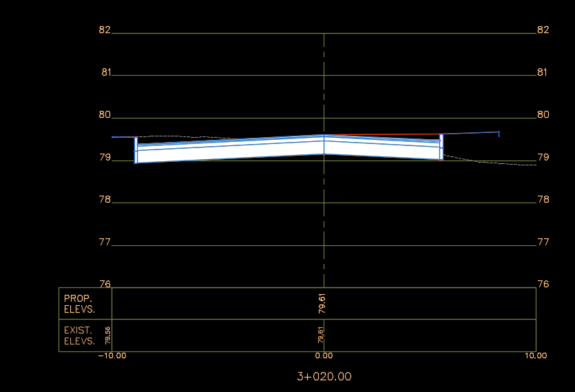Select left elevation label 80
The width and height of the screenshot is (575, 392).
105,115
